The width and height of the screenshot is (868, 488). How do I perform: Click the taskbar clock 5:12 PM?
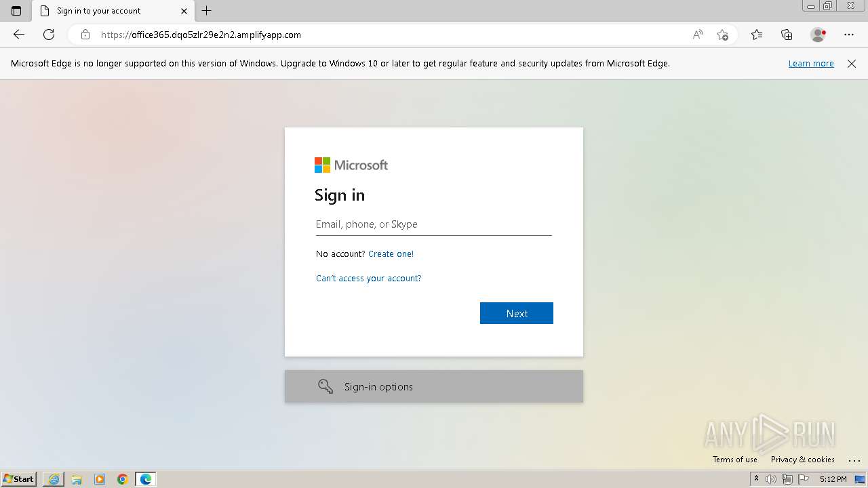833,479
